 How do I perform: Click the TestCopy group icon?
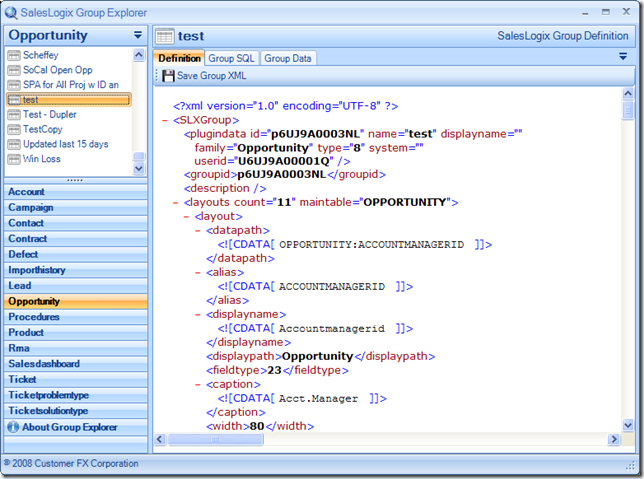(14, 129)
